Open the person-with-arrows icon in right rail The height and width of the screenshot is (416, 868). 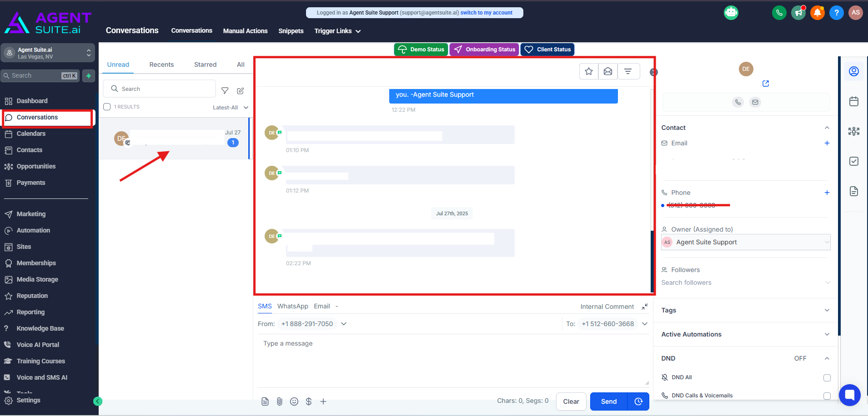tap(854, 131)
